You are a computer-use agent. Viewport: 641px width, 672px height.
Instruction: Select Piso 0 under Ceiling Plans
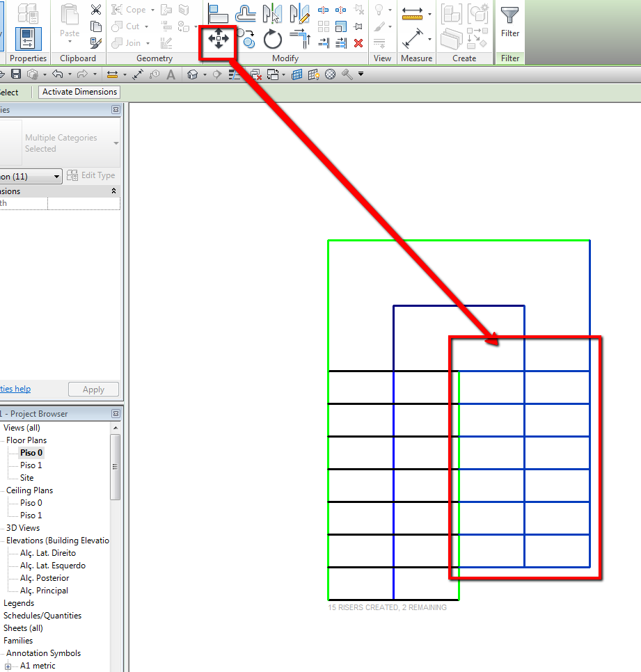31,503
